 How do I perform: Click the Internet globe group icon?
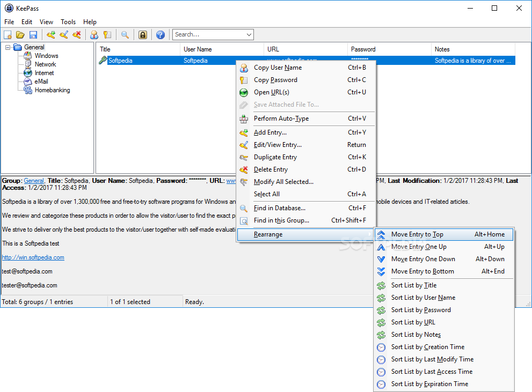[28, 73]
